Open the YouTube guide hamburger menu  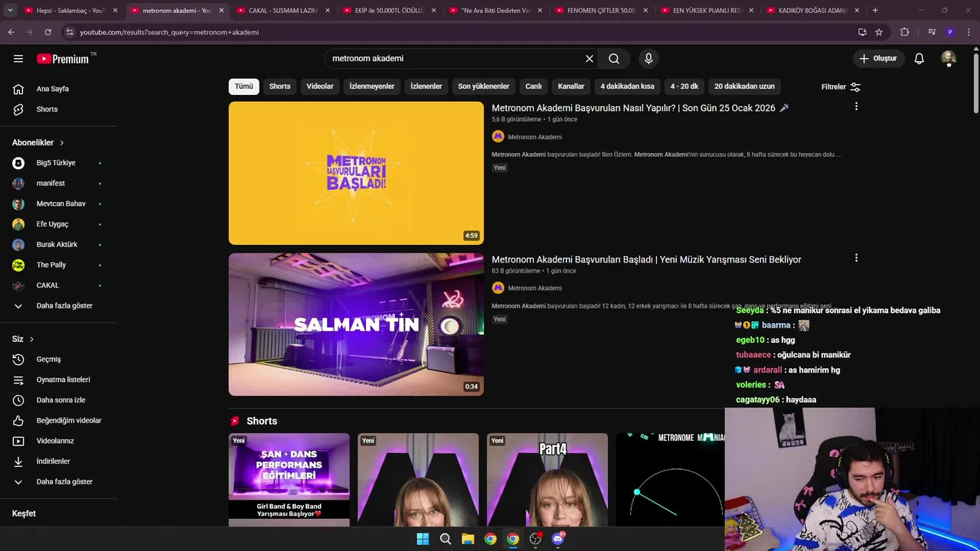point(18,58)
